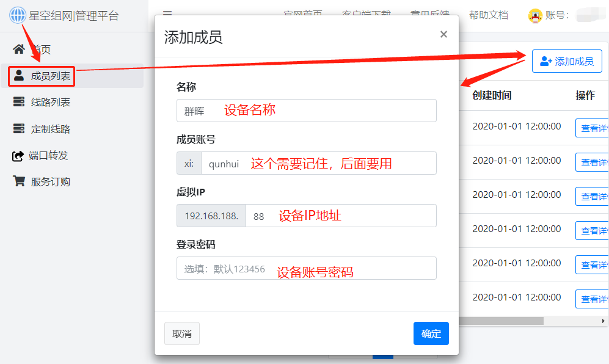
Task: Open the 帮助文档 link
Action: [x=488, y=15]
